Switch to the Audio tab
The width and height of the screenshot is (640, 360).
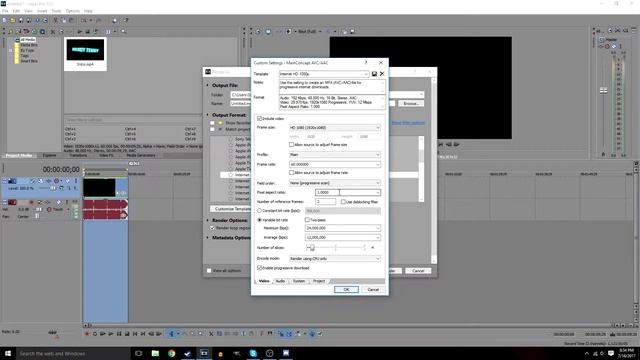click(x=280, y=281)
